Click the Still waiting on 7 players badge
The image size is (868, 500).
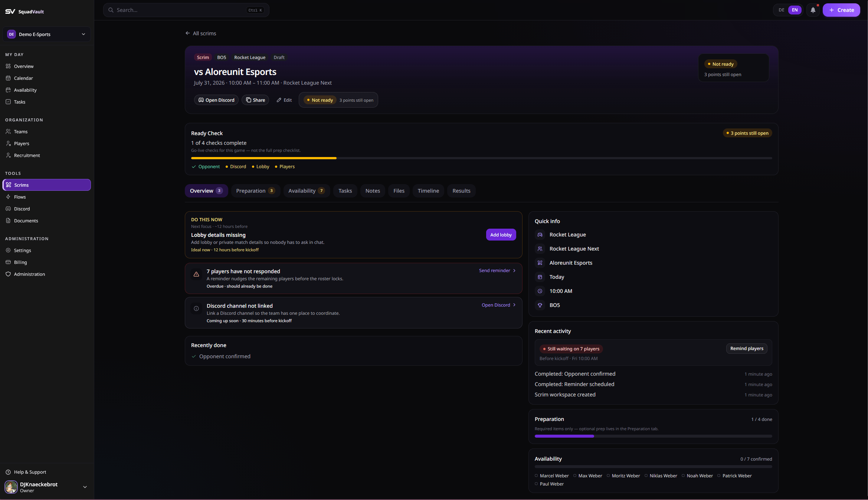[x=571, y=349]
